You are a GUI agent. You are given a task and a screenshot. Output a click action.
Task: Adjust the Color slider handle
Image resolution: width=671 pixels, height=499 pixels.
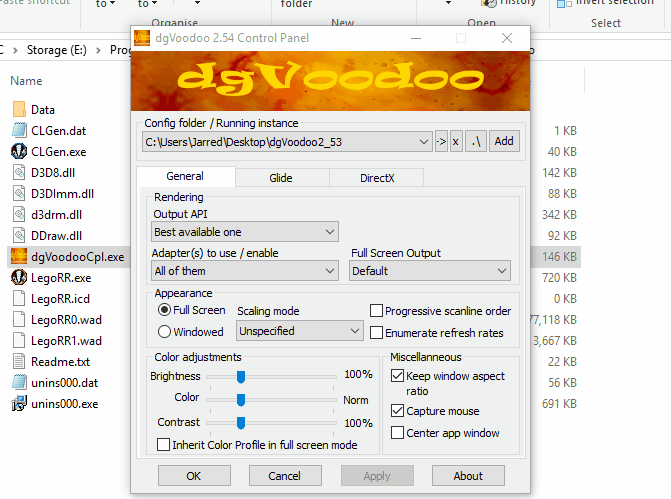pyautogui.click(x=241, y=400)
